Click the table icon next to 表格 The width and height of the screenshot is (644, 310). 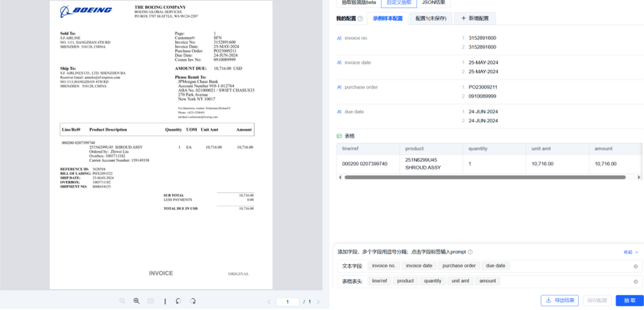click(x=339, y=136)
